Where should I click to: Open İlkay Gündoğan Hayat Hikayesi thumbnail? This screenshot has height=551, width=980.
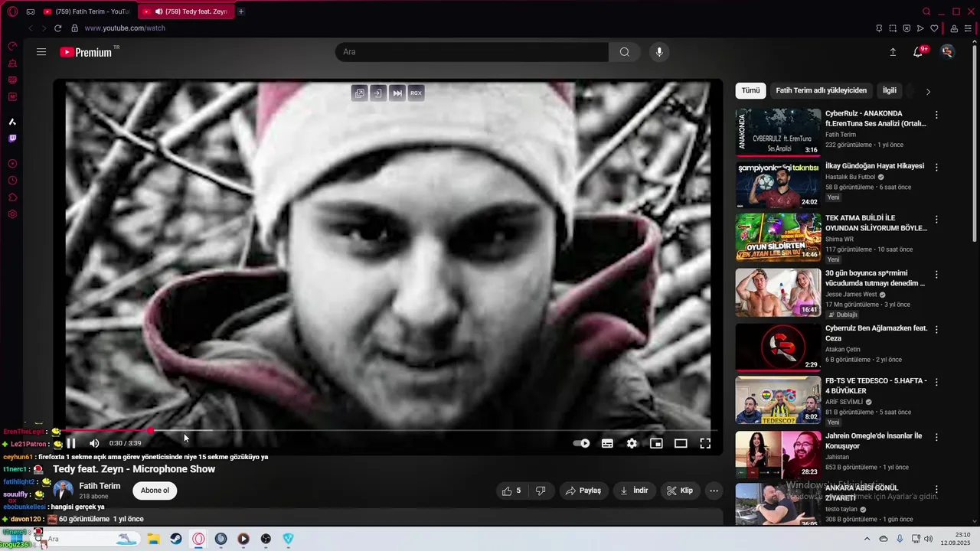778,184
